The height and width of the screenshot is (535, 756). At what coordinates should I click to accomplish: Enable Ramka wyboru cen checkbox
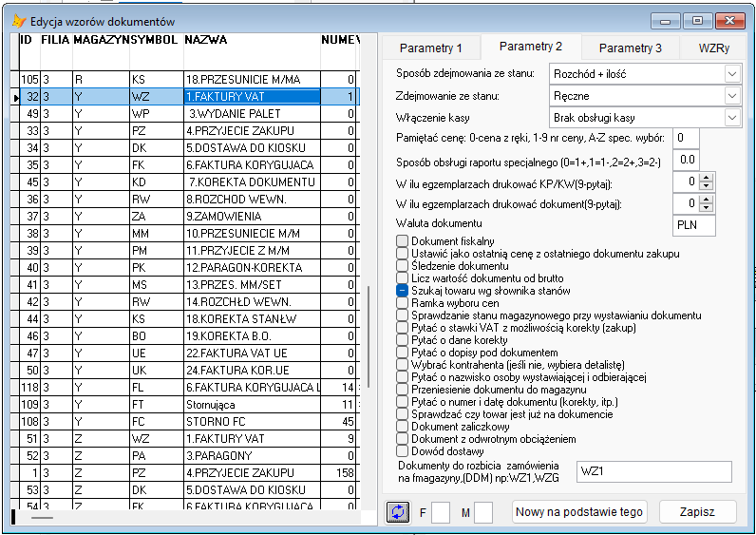click(402, 302)
